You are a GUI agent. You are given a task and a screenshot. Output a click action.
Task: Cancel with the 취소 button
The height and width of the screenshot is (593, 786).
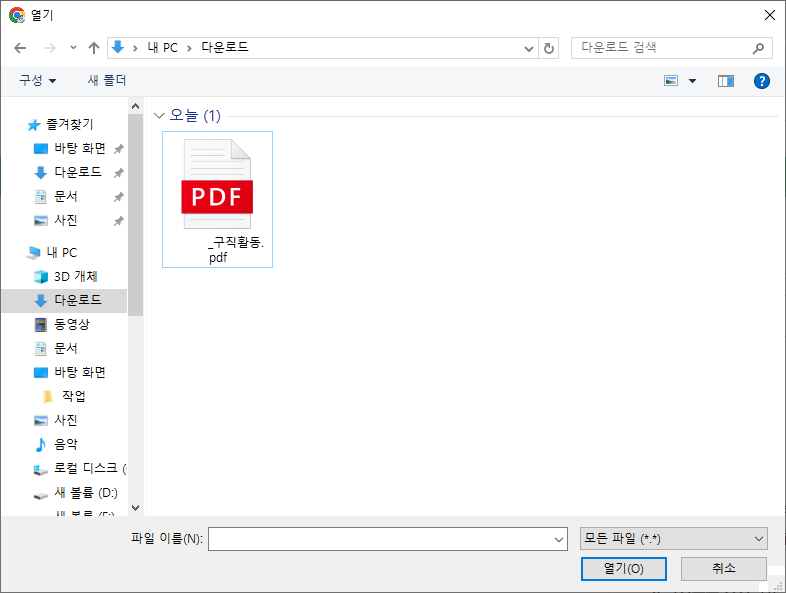click(723, 568)
